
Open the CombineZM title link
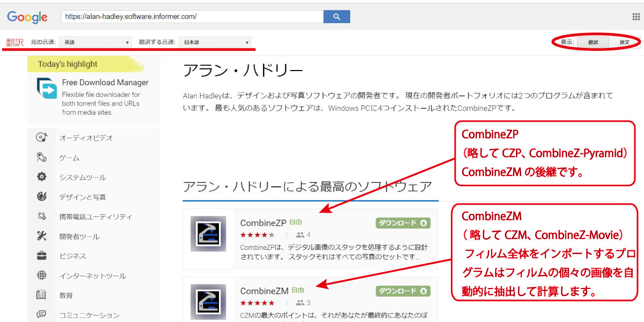265,291
